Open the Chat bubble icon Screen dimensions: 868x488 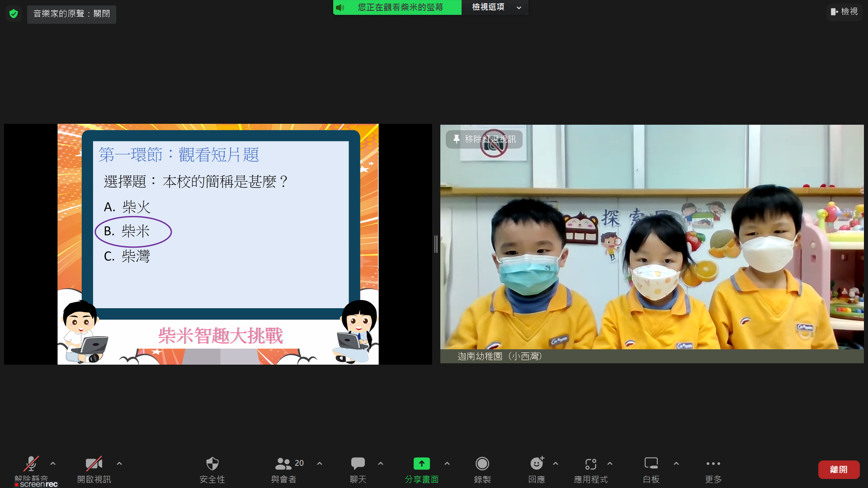click(x=358, y=464)
